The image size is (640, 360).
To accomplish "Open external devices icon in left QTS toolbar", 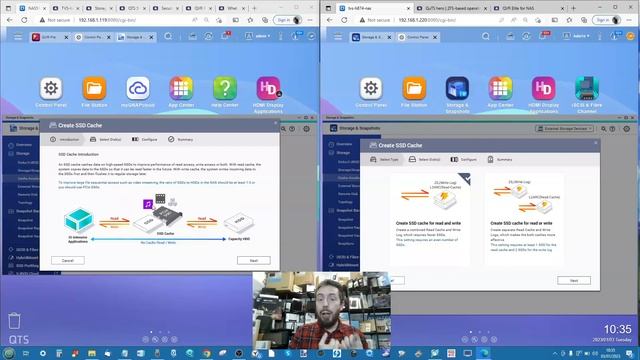I will pos(192,36).
